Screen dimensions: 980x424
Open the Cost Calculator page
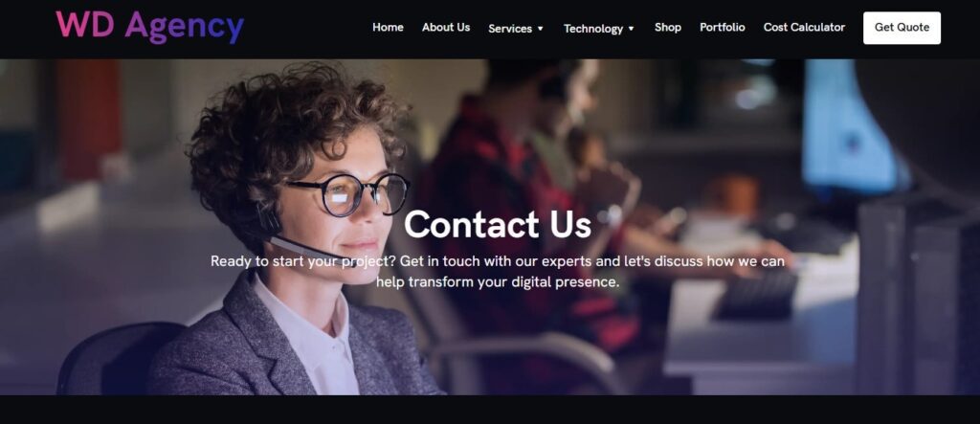click(x=804, y=28)
